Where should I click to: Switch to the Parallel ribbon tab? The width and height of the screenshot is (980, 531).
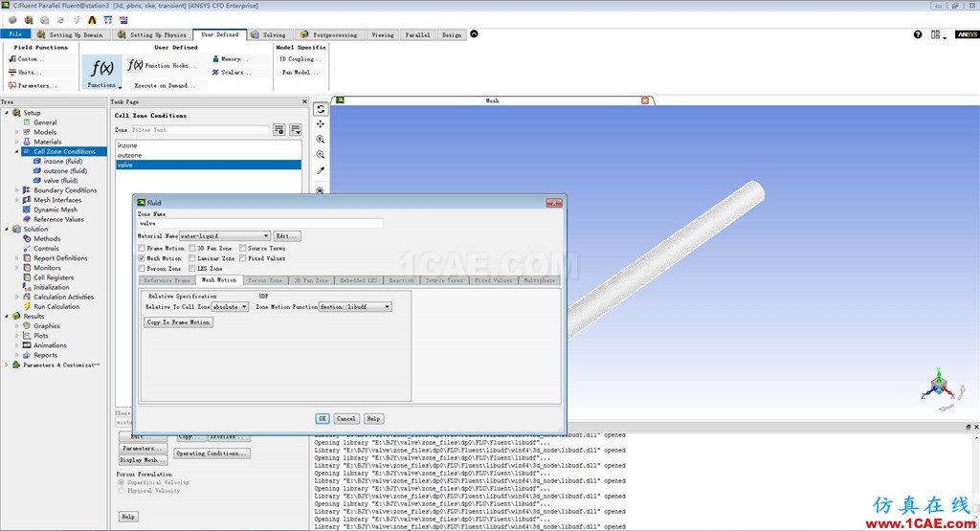point(417,34)
